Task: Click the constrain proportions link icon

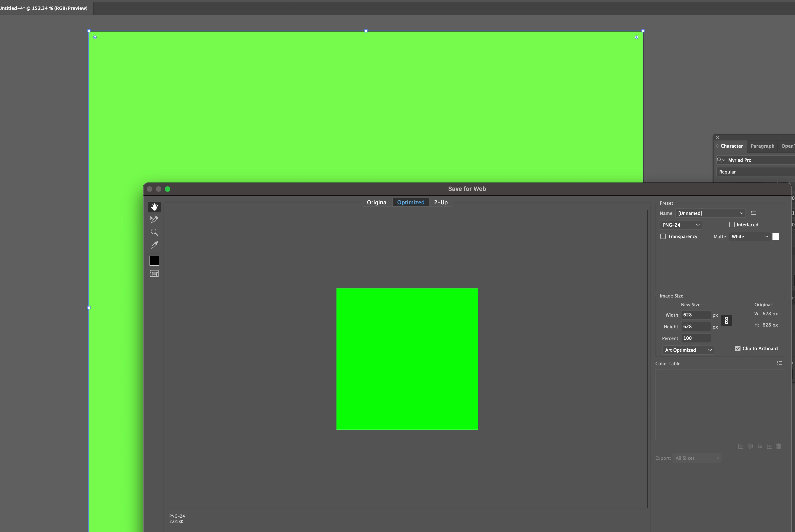Action: [x=726, y=321]
